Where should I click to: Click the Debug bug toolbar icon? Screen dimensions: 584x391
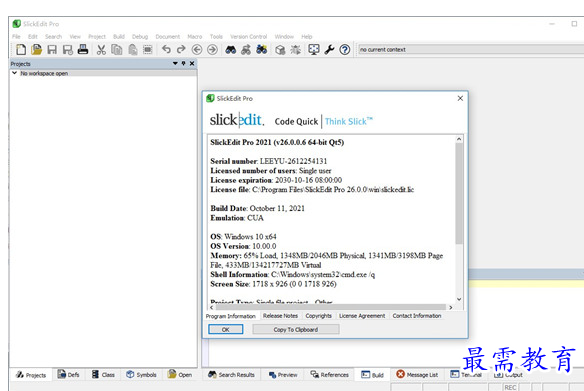[x=295, y=49]
